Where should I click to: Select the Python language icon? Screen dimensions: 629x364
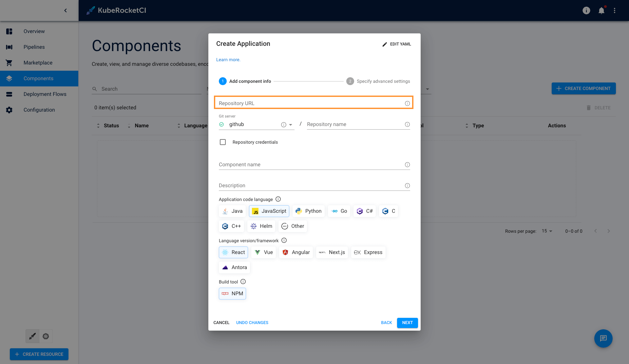tap(308, 211)
